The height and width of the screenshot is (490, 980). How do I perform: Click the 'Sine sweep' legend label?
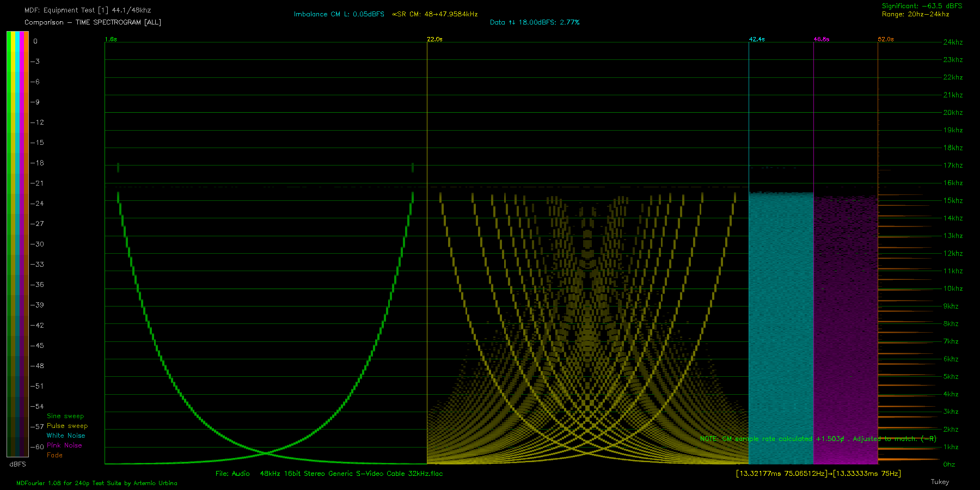click(65, 416)
